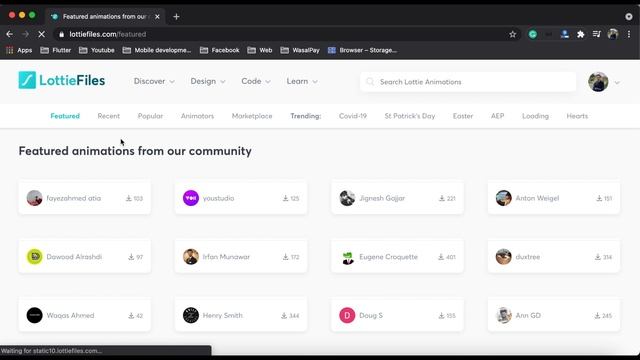Click the duxtree author name
640x360 pixels.
coord(527,257)
